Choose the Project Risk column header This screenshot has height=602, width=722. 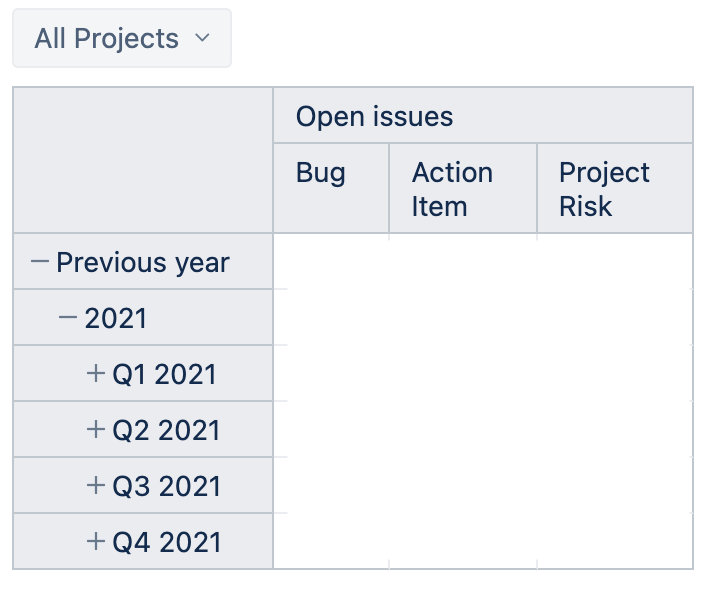tap(604, 189)
